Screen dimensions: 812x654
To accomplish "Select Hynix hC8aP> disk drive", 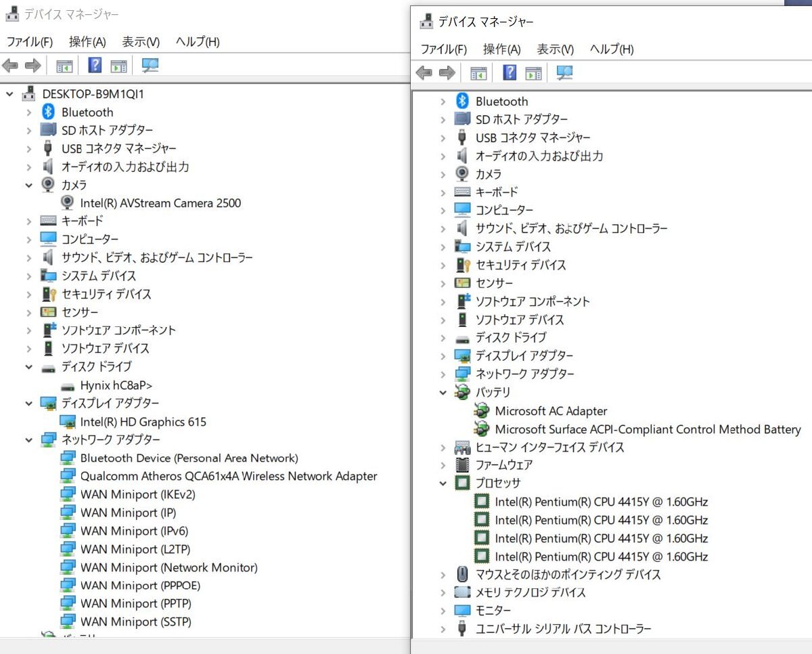I will click(116, 385).
